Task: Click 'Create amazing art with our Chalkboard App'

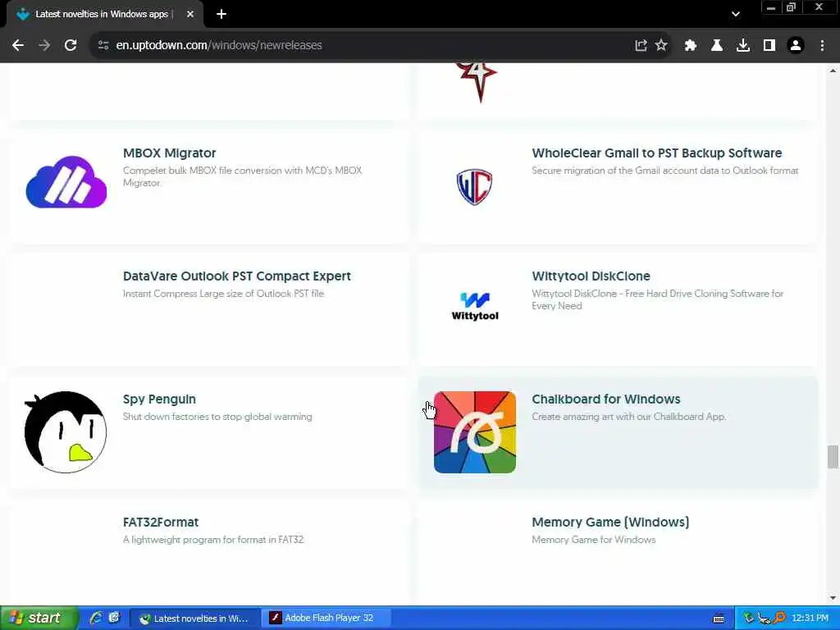Action: 629,417
